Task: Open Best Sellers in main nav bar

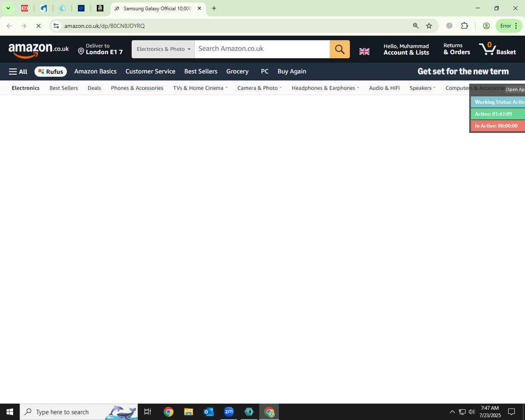Action: [201, 71]
